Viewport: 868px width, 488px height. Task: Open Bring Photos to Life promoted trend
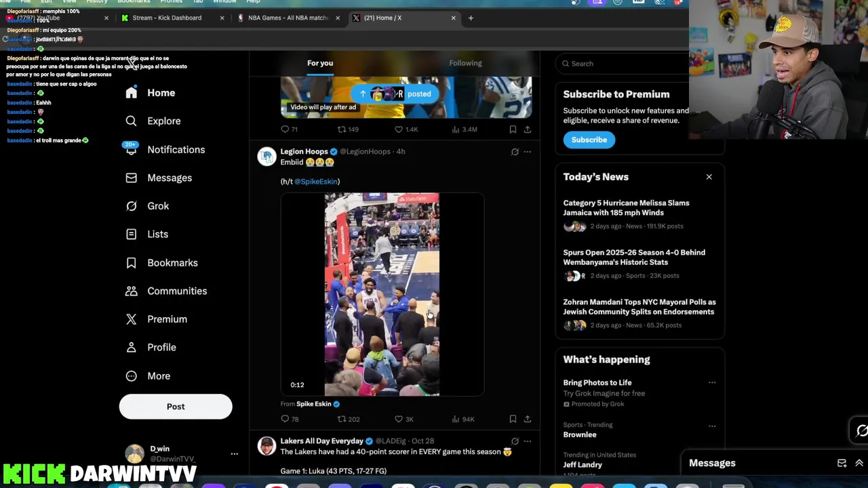coord(597,383)
